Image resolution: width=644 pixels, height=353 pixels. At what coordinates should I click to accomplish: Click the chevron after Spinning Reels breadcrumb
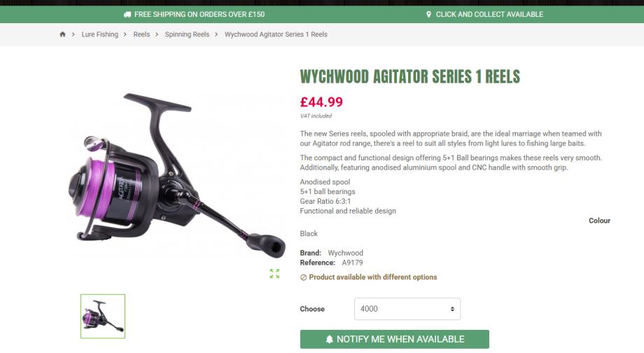click(x=216, y=34)
